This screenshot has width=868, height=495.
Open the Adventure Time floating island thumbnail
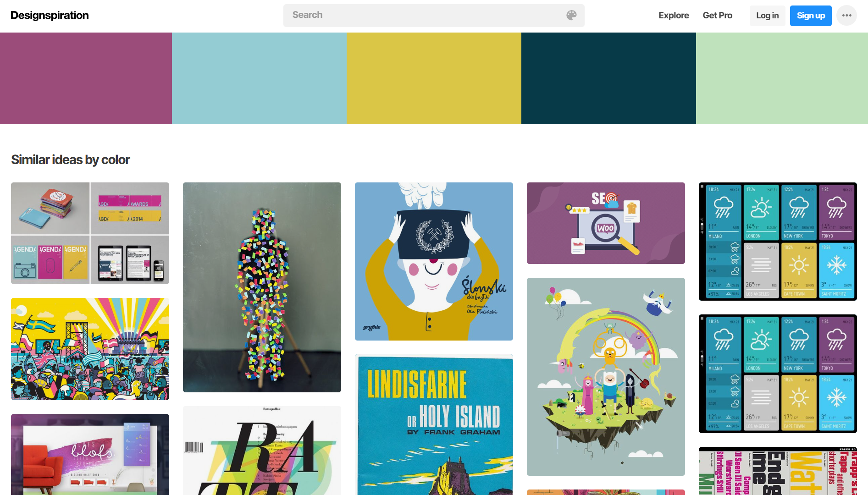point(606,377)
